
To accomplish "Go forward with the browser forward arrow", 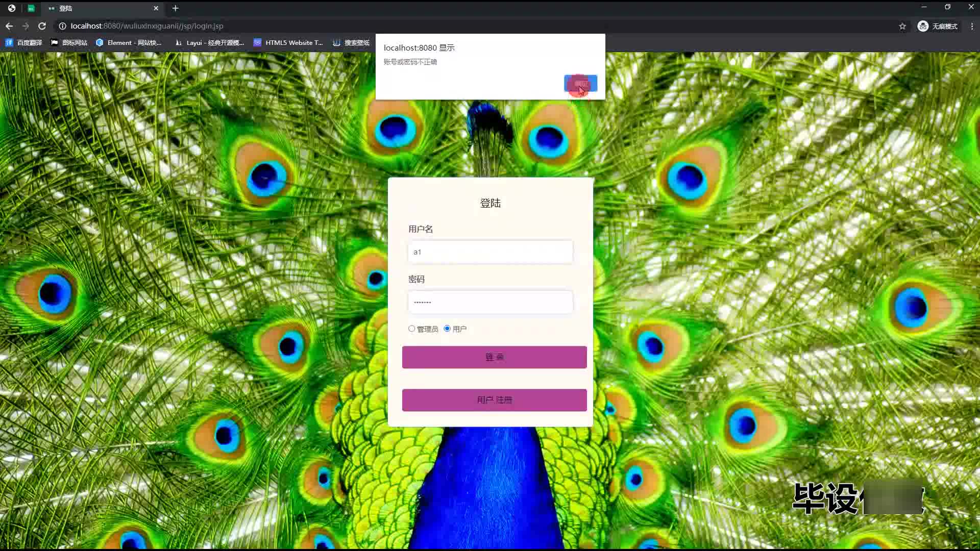I will 26,26.
